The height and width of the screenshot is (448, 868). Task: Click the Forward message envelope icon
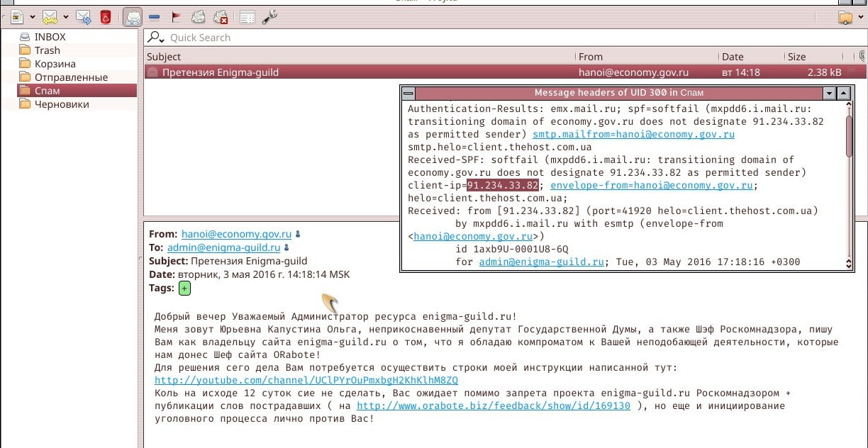[x=83, y=16]
